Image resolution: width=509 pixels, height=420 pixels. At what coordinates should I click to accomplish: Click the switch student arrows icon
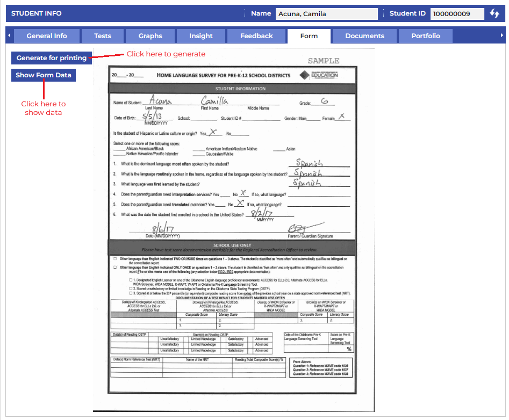coord(494,13)
